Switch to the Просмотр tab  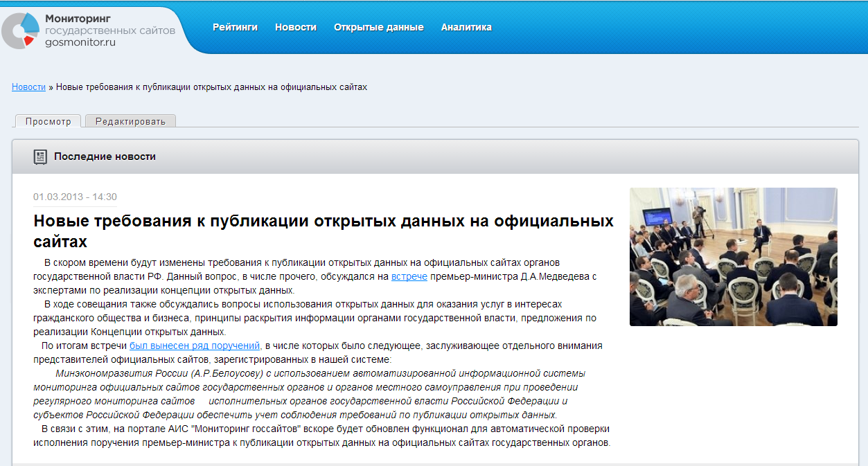[48, 121]
